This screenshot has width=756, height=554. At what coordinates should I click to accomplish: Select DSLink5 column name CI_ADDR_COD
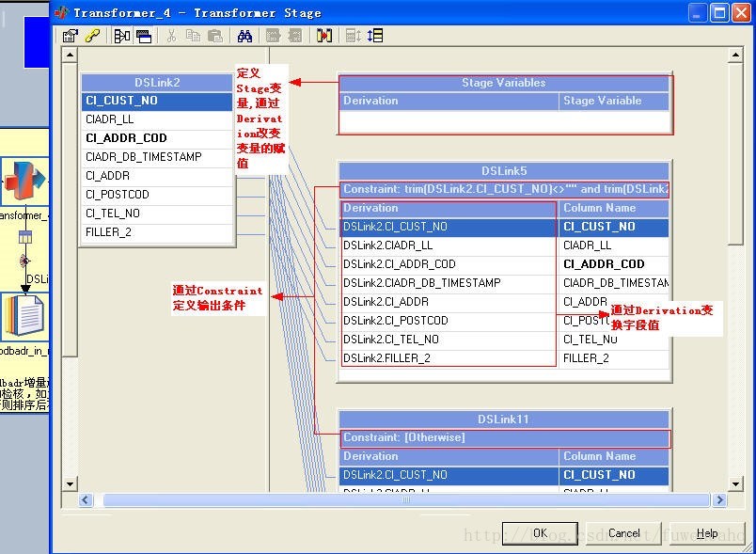coord(614,264)
